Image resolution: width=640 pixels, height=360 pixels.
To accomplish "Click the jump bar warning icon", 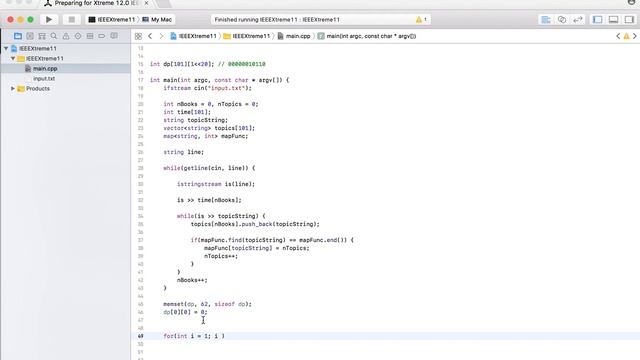I will click(627, 36).
